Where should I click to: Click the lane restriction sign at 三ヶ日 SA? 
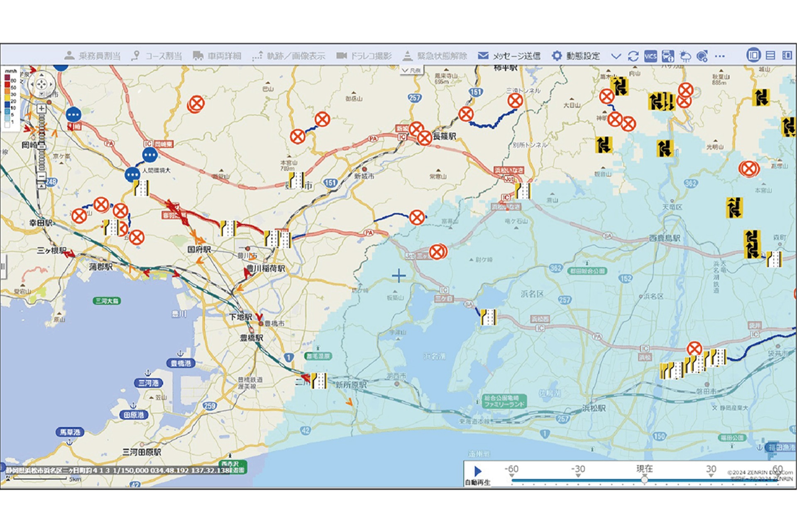click(x=489, y=317)
